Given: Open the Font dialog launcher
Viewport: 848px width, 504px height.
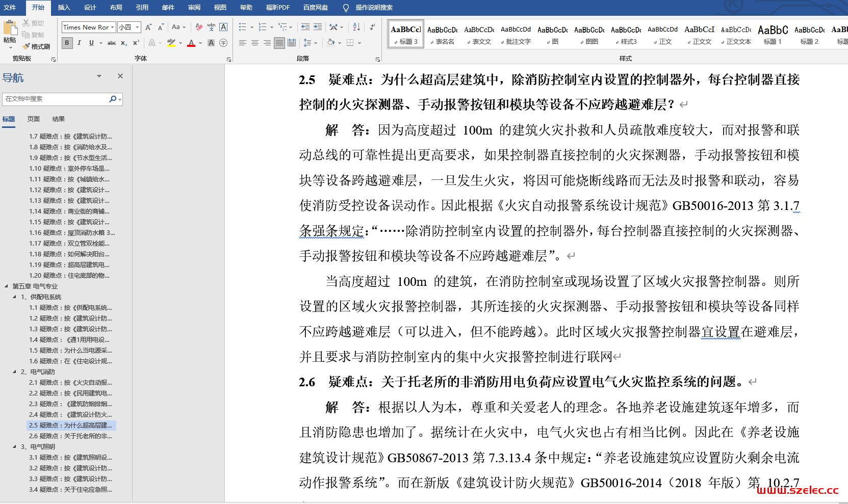Looking at the screenshot, I should click(229, 60).
